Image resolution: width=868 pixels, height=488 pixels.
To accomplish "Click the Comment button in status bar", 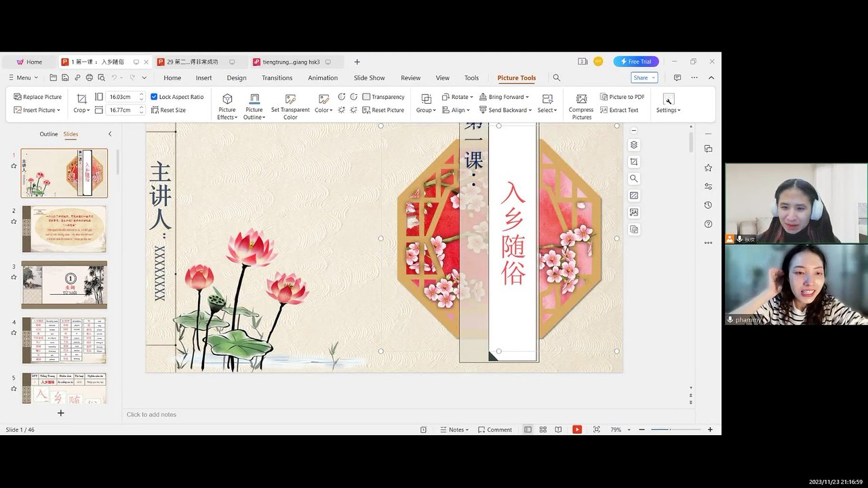I will tap(495, 430).
